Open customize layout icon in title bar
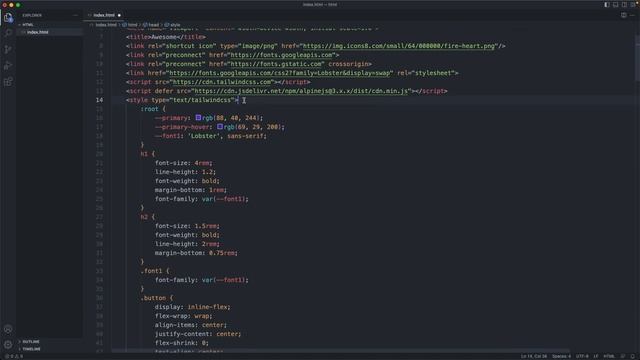Viewport: 640px width, 360px height. [x=633, y=4]
